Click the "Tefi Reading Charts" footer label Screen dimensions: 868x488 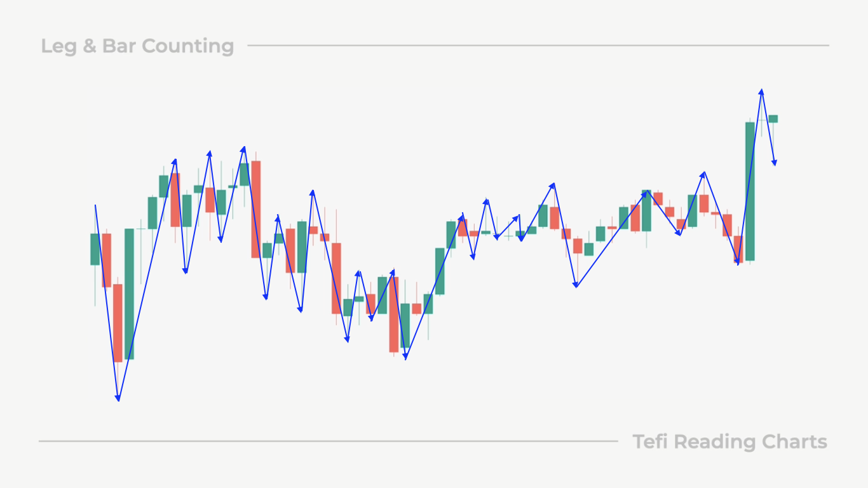tap(730, 442)
